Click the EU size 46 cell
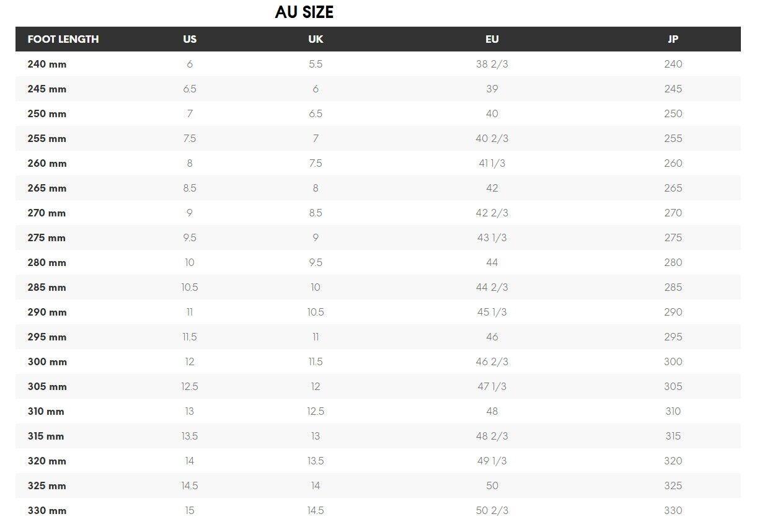This screenshot has width=757, height=532. 492,337
